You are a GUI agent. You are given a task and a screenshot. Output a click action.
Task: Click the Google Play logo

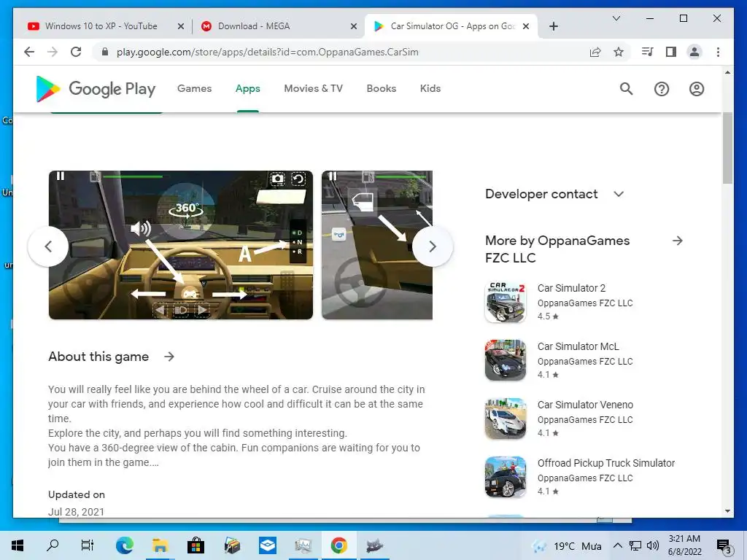[96, 89]
